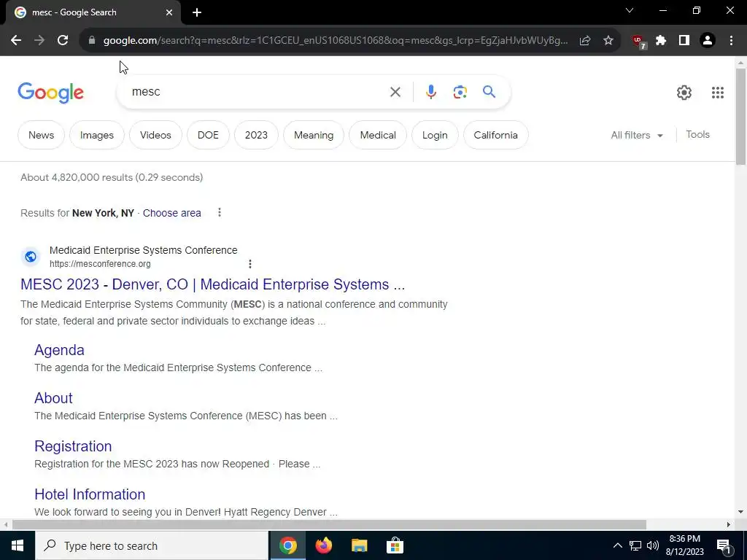Show hidden system tray icons
This screenshot has height=560, width=747.
coord(617,545)
